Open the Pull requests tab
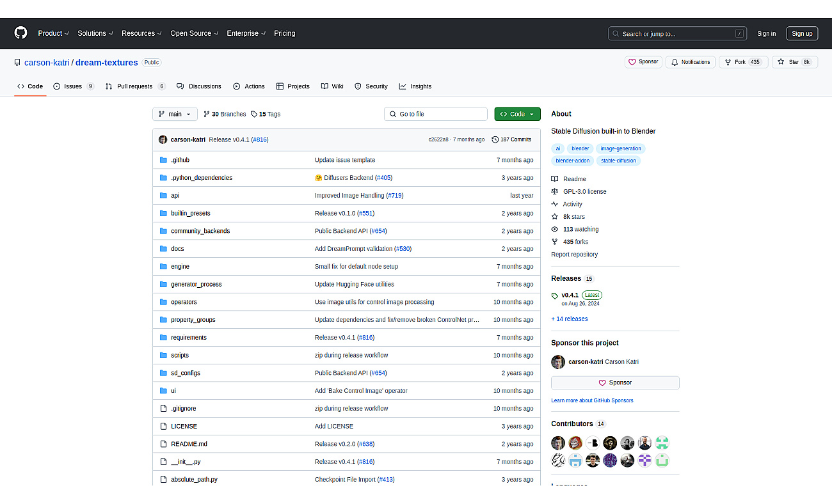Viewport: 832px width, 504px height. [135, 86]
